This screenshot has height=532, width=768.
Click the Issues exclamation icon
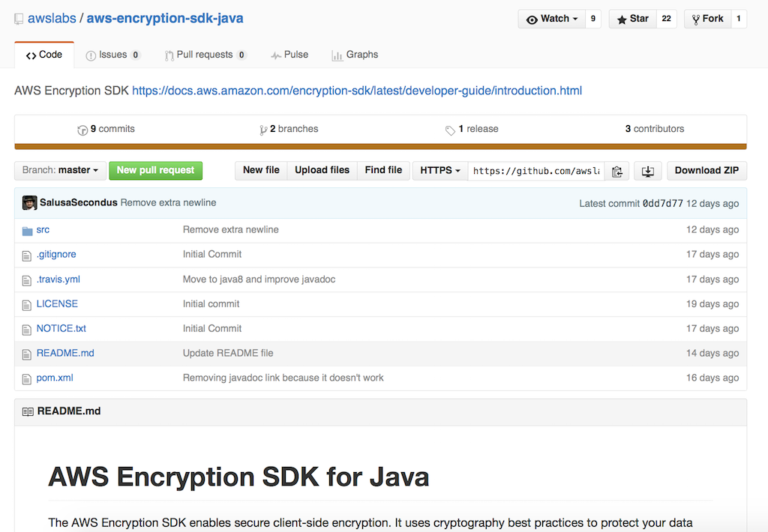pos(91,55)
